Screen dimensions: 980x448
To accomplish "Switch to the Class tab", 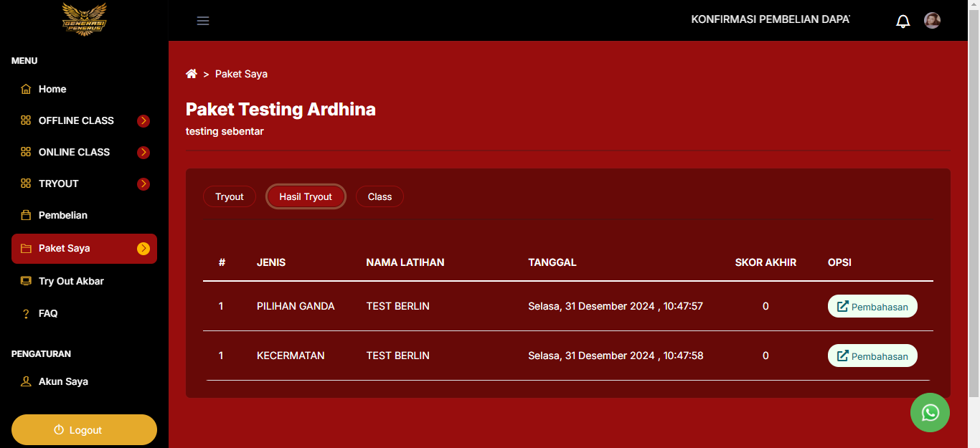I will (380, 196).
